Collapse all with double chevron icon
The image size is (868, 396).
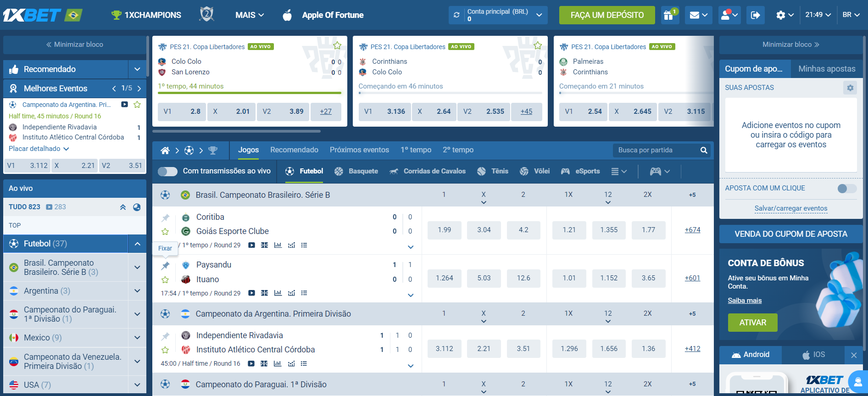pos(123,207)
